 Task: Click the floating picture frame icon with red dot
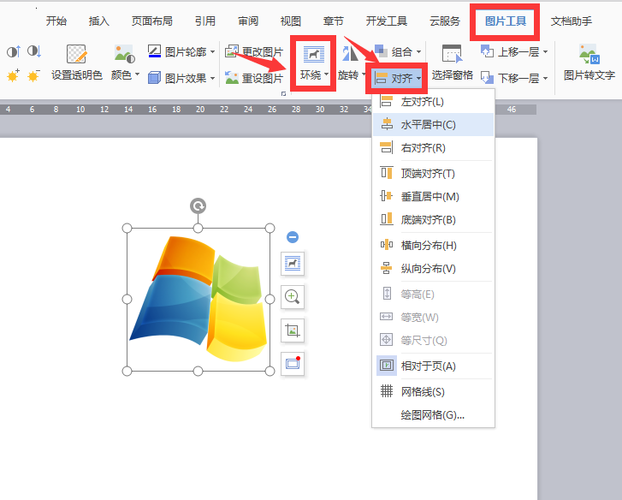coord(293,363)
